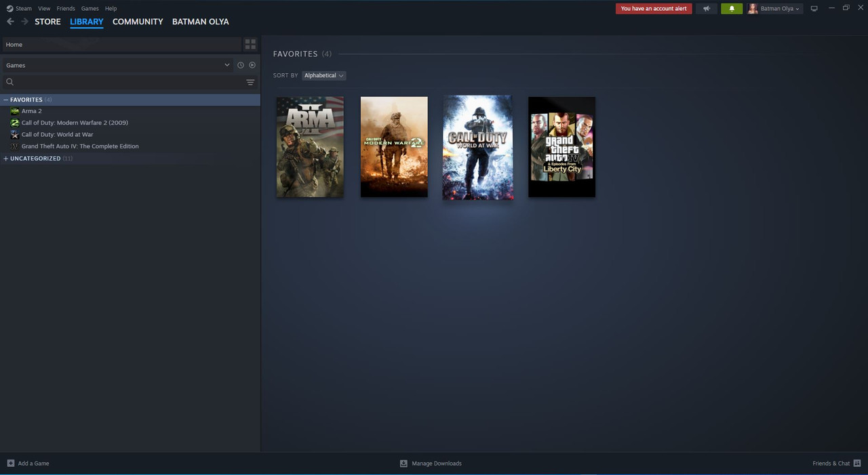
Task: Go back with the left arrow
Action: (x=10, y=22)
